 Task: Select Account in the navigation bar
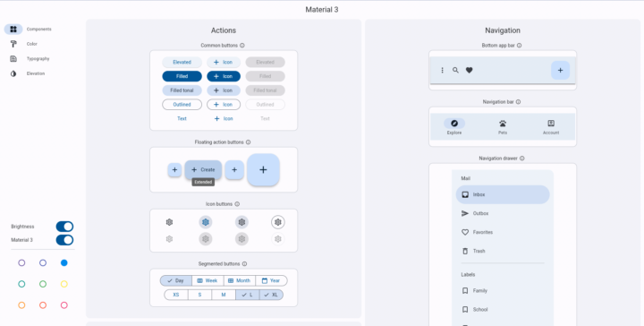(x=551, y=127)
